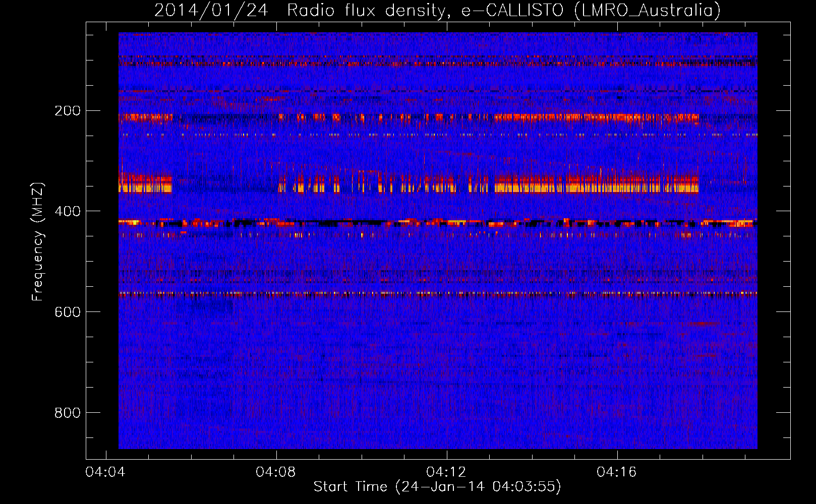Viewport: 816px width, 504px height.
Task: Click the Start Time axis label
Action: pos(437,486)
